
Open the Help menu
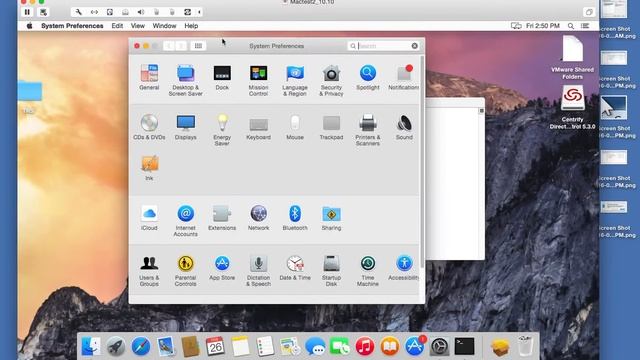(191, 26)
